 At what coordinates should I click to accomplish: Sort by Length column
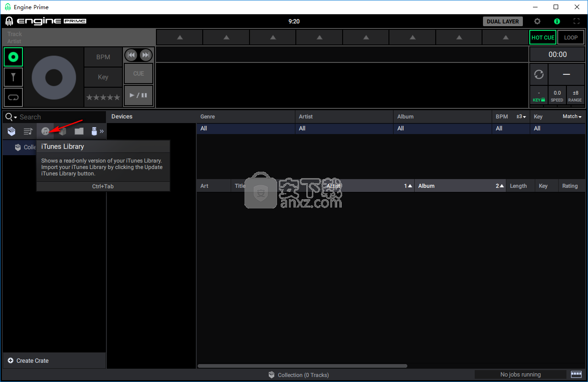tap(520, 186)
